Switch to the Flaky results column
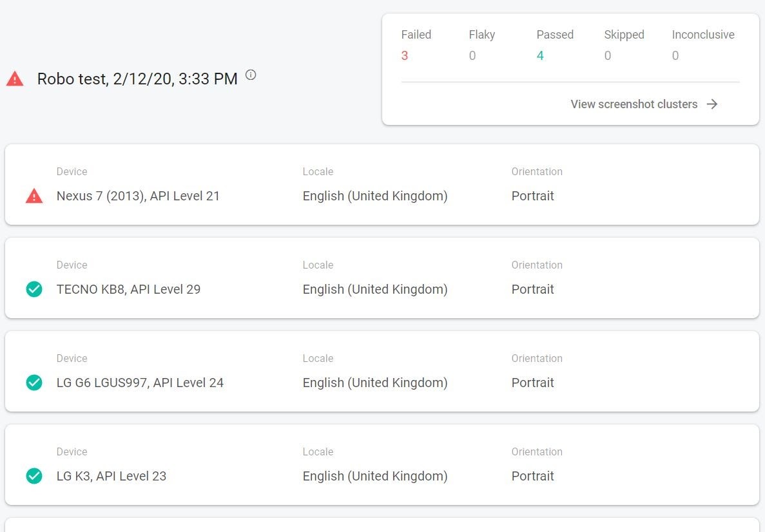765x532 pixels. [x=481, y=35]
